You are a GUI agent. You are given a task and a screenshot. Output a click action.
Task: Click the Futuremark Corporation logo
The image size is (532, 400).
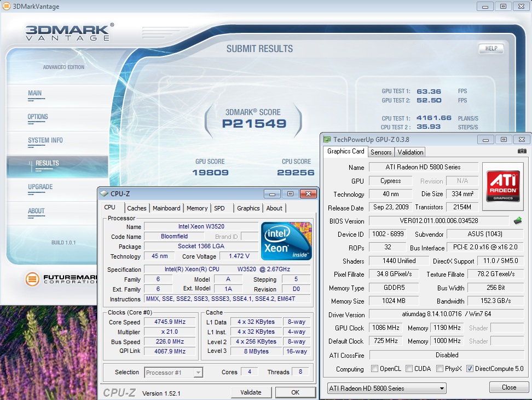(61, 279)
